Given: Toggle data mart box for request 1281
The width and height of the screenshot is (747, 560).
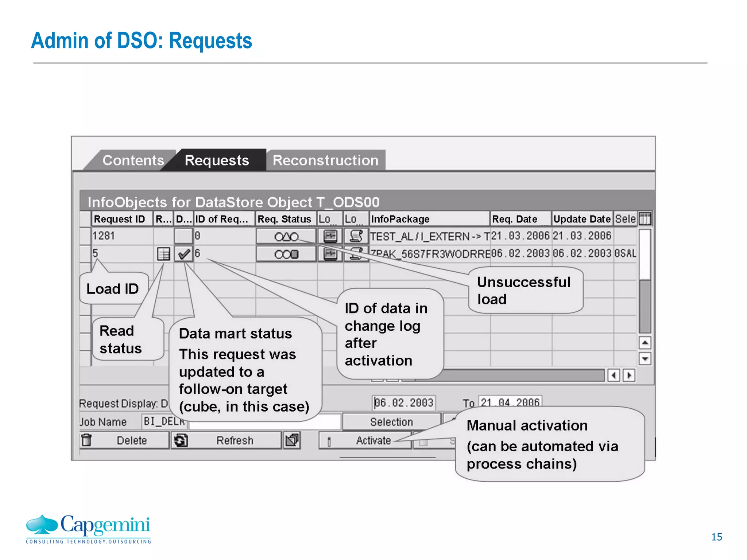Looking at the screenshot, I should pos(183,236).
